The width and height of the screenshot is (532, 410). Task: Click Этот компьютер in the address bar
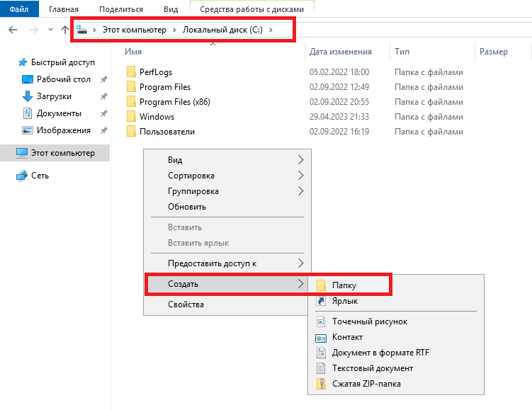pos(135,30)
